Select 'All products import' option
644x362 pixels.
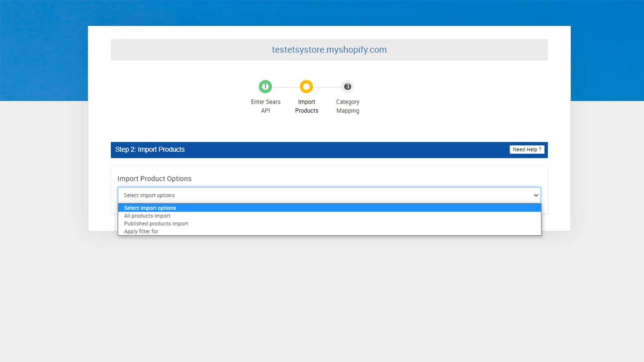[x=329, y=216]
